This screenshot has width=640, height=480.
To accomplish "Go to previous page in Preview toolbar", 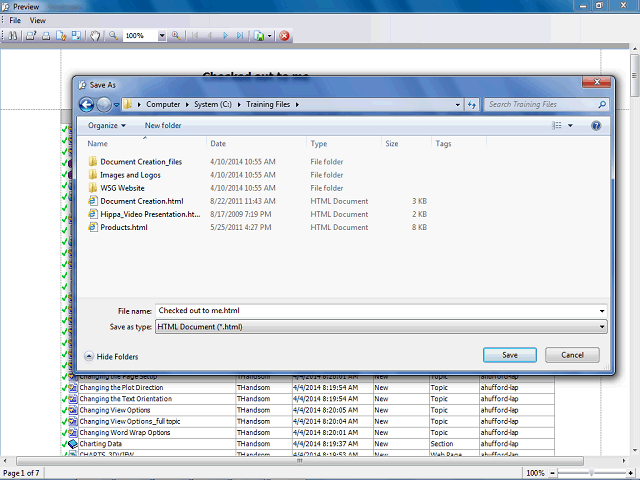I will click(x=210, y=36).
